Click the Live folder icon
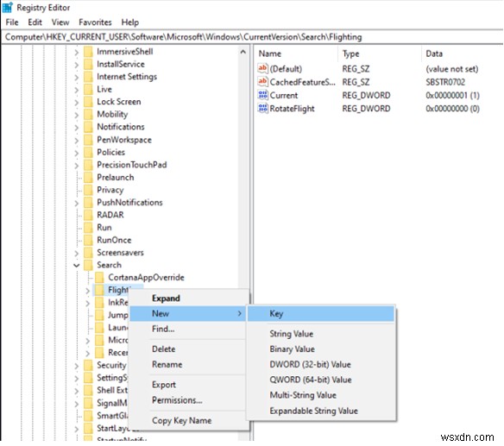504x446 pixels. point(88,90)
